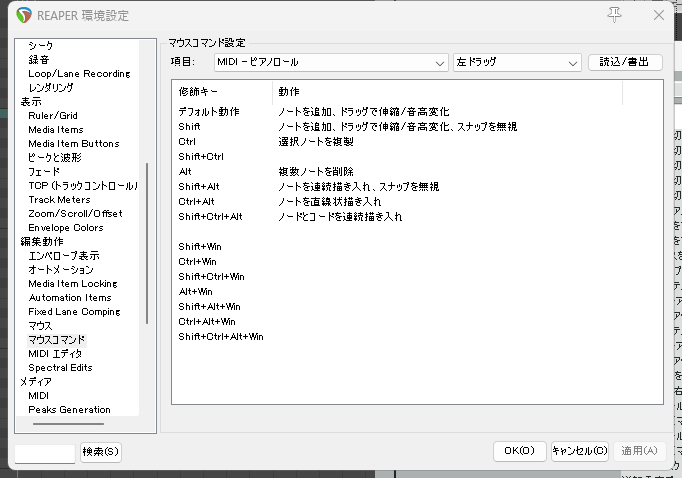682x478 pixels.
Task: Select the Ctrl+Alt row ノートを直線状描き入れ
Action: pyautogui.click(x=418, y=202)
